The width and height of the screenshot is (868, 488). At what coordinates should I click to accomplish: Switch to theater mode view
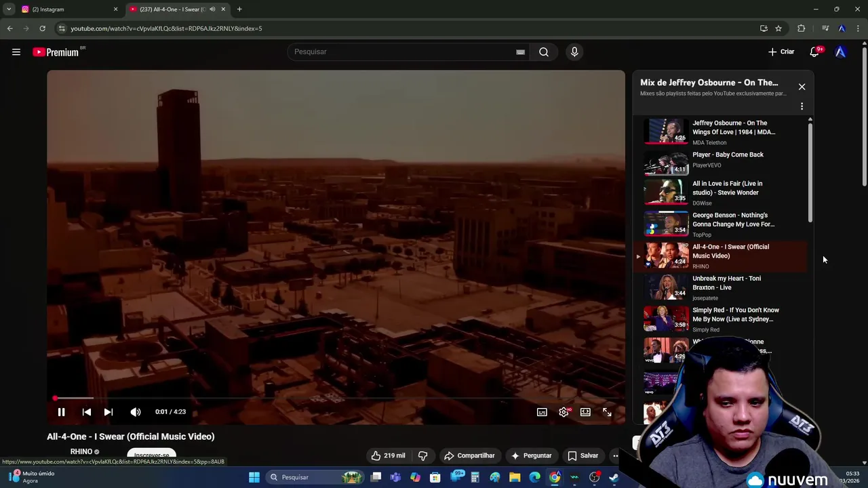[x=585, y=412]
